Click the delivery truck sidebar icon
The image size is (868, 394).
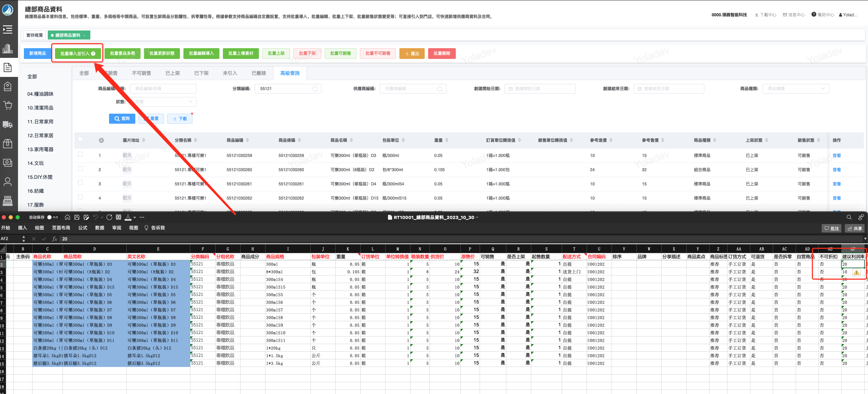pyautogui.click(x=8, y=124)
